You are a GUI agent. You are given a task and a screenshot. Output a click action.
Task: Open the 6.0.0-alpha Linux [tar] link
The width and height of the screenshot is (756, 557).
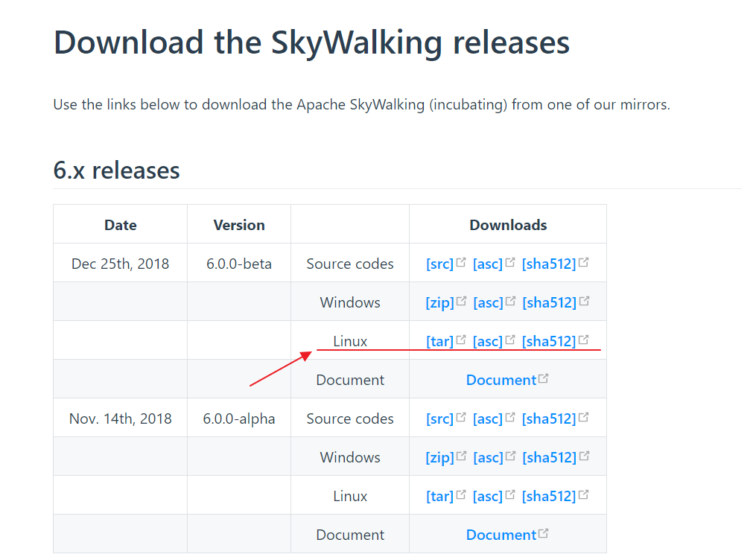(439, 496)
